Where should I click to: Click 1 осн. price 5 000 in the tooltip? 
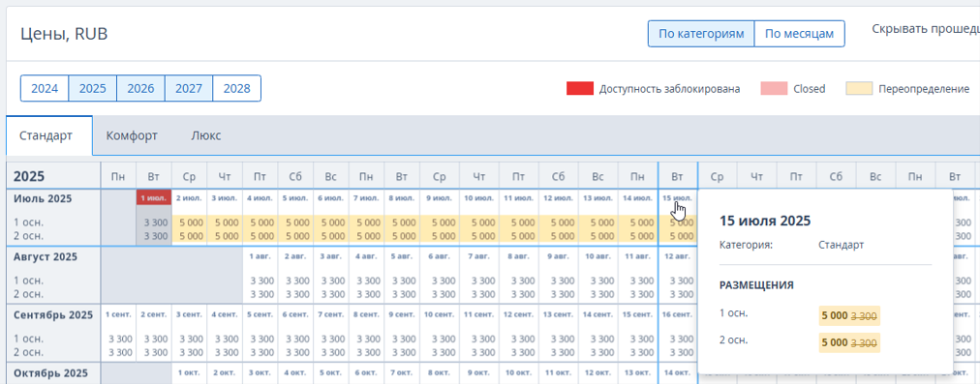pyautogui.click(x=835, y=316)
